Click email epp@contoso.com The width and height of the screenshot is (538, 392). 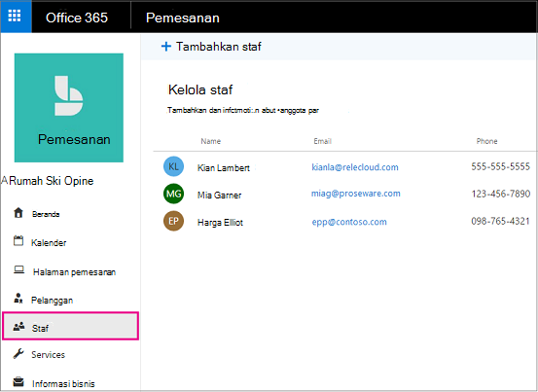(349, 222)
